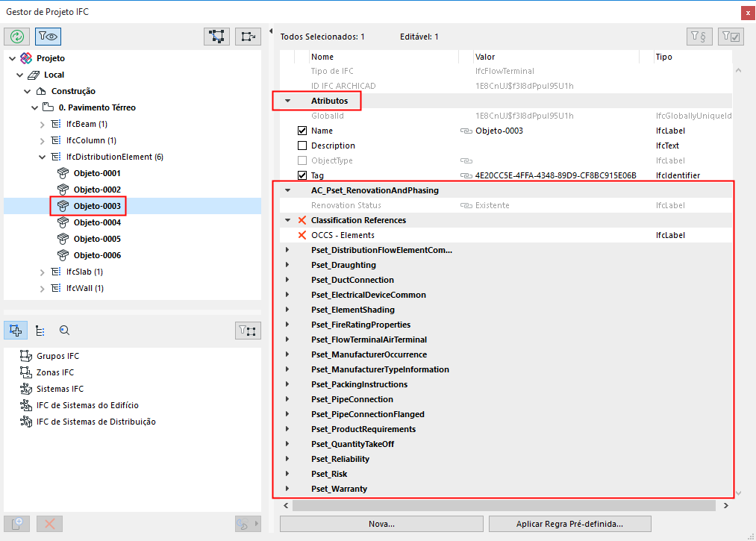Collapse the 0. Pavimento Térreo node
Viewport: 756px width, 541px height.
point(35,107)
